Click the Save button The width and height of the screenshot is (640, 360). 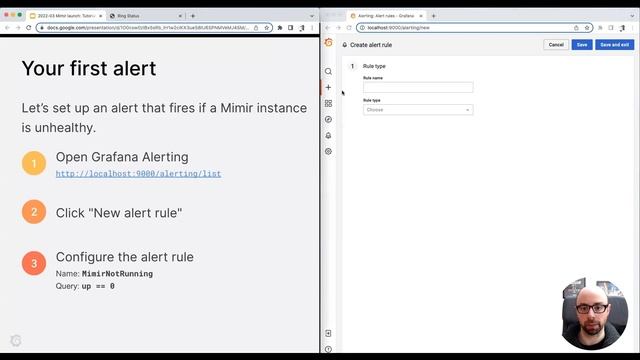point(582,45)
